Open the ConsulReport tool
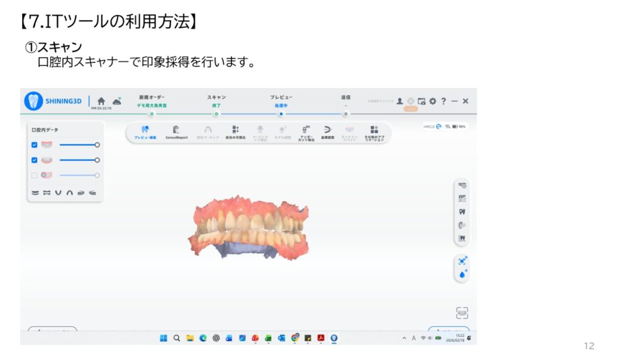 176,132
